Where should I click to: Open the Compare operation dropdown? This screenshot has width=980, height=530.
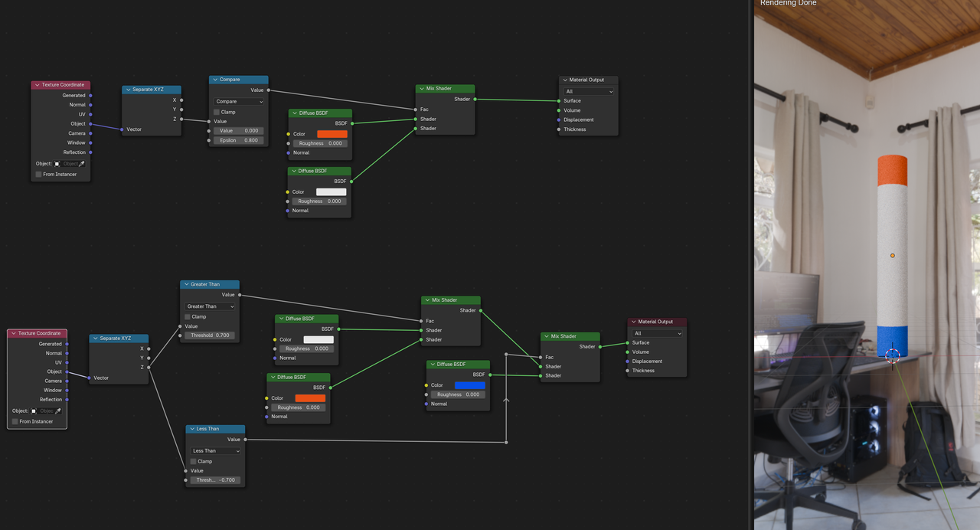coord(239,101)
